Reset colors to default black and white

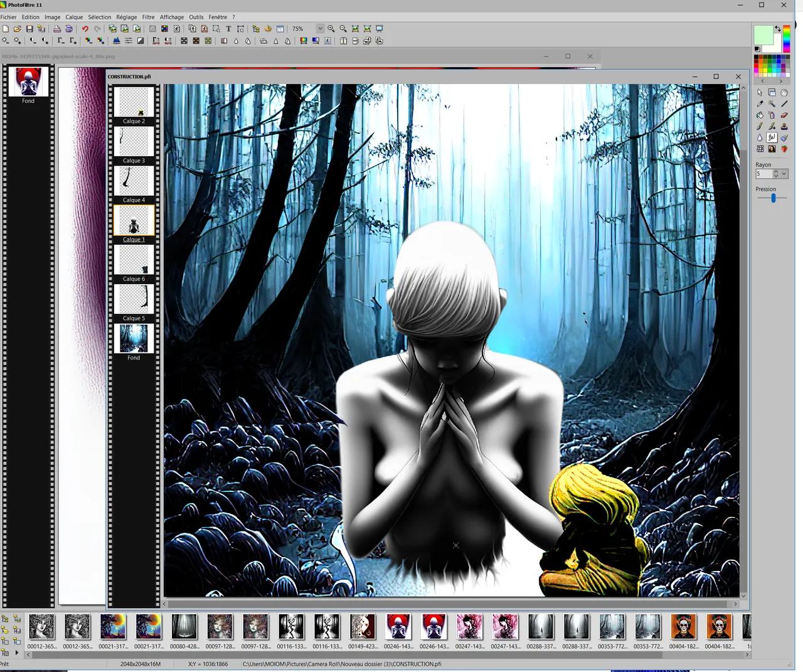(x=757, y=49)
